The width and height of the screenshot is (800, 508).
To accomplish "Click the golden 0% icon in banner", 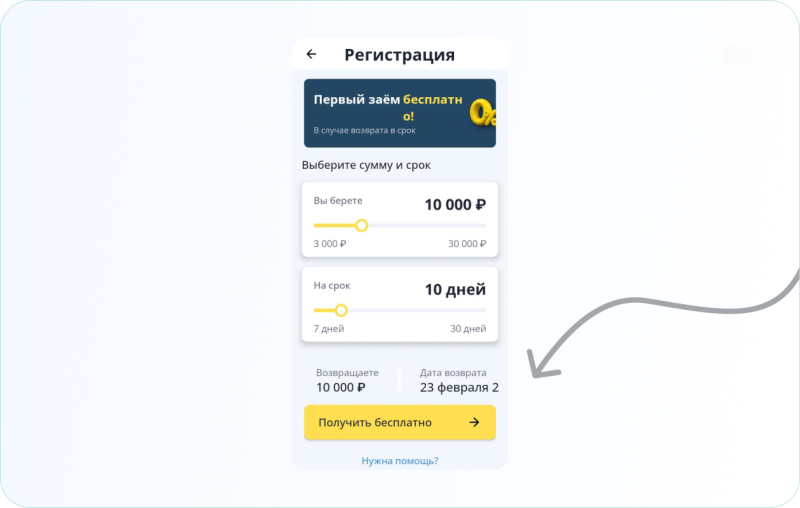I will click(x=482, y=113).
